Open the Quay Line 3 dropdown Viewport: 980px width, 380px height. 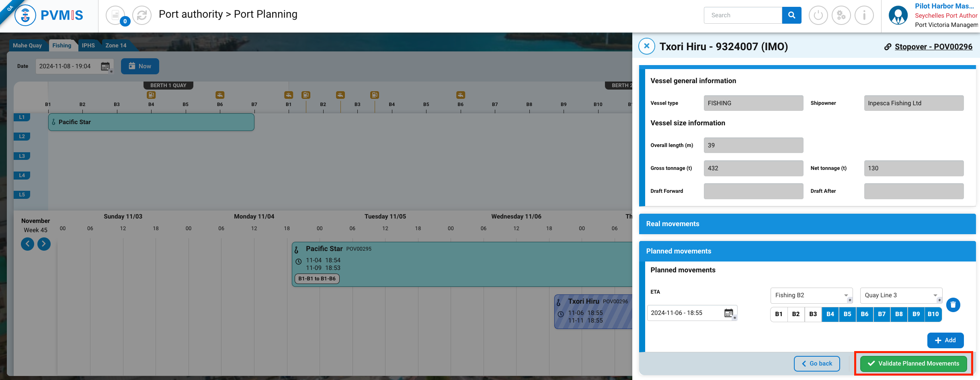(x=900, y=295)
